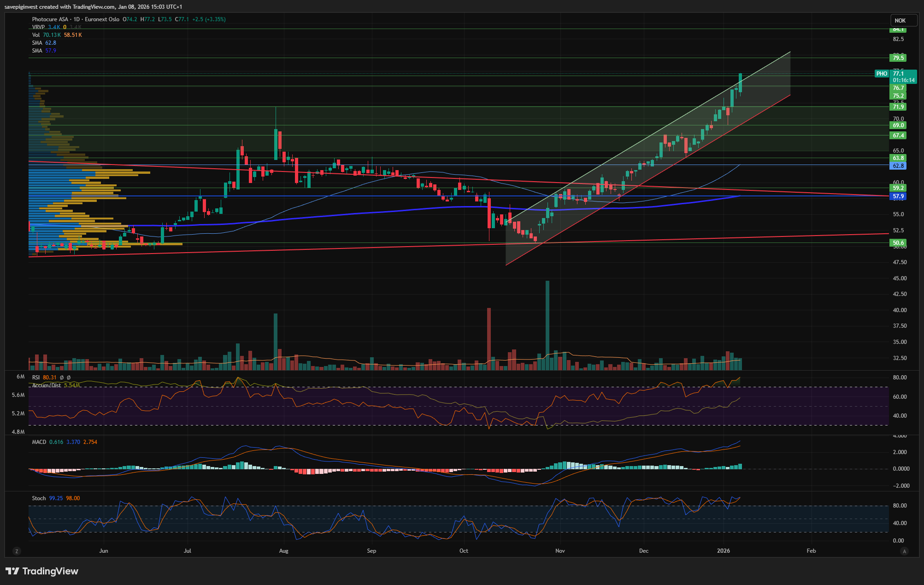924x585 pixels.
Task: Click the PHO symbol price tag
Action: pos(881,74)
